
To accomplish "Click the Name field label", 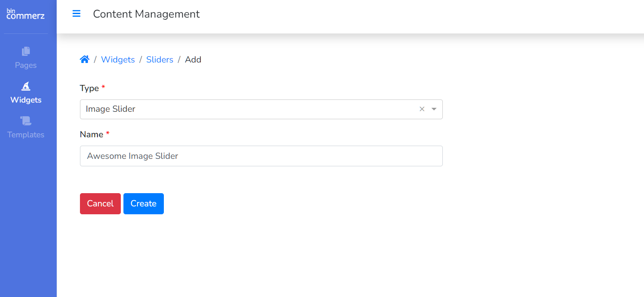I will coord(91,134).
